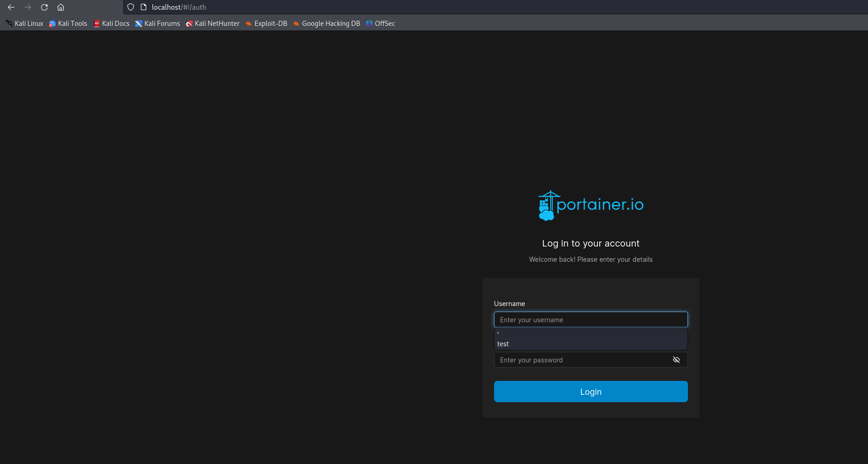868x464 pixels.
Task: Reload the page with refresh icon
Action: tap(44, 7)
